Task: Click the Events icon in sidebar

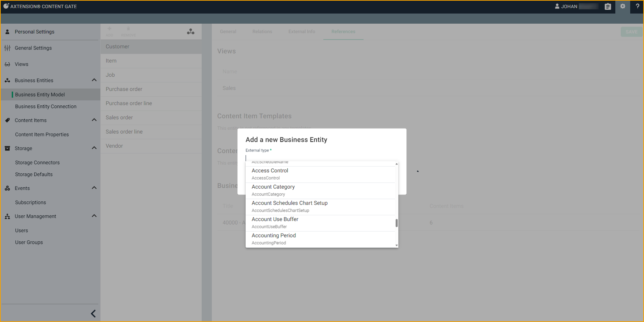Action: (x=7, y=188)
